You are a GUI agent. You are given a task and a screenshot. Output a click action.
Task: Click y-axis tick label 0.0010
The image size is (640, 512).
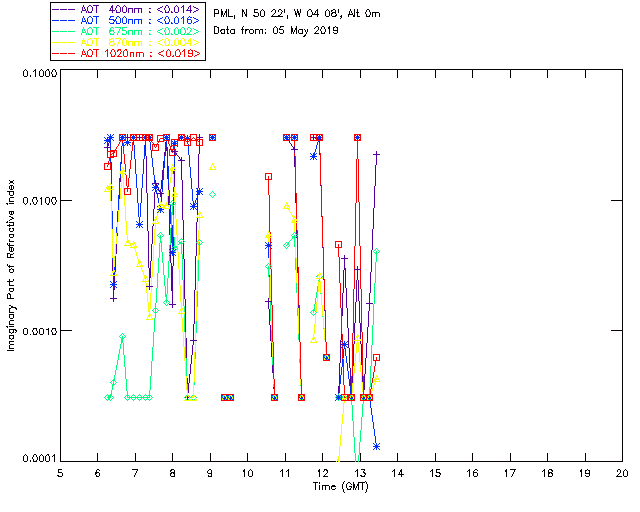point(36,331)
